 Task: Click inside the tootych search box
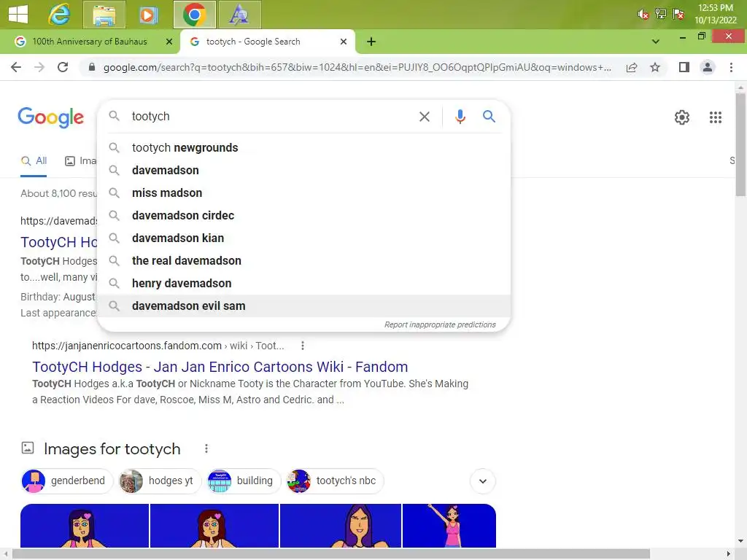pyautogui.click(x=269, y=116)
